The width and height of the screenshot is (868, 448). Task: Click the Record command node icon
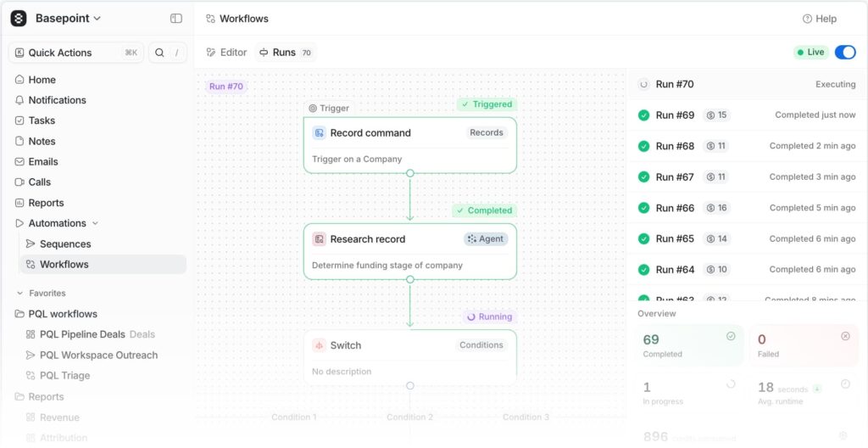[x=319, y=133]
